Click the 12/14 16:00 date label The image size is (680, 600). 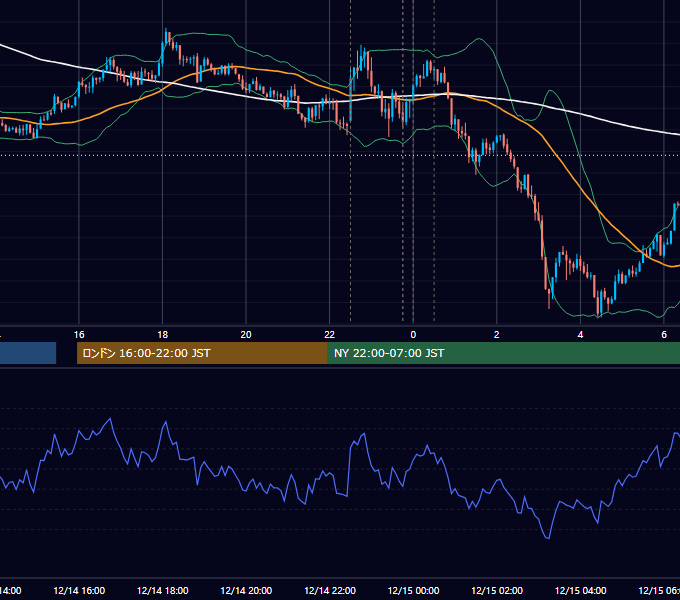[x=79, y=590]
